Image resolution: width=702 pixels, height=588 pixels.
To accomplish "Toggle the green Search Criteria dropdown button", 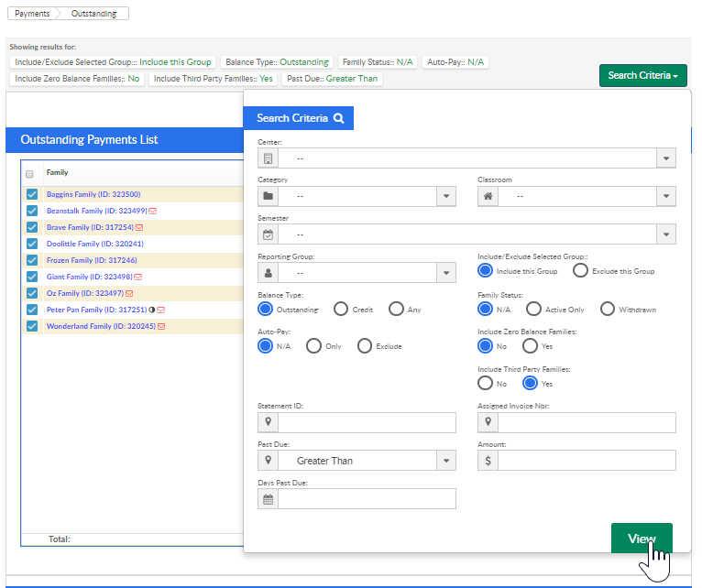I will coord(643,75).
